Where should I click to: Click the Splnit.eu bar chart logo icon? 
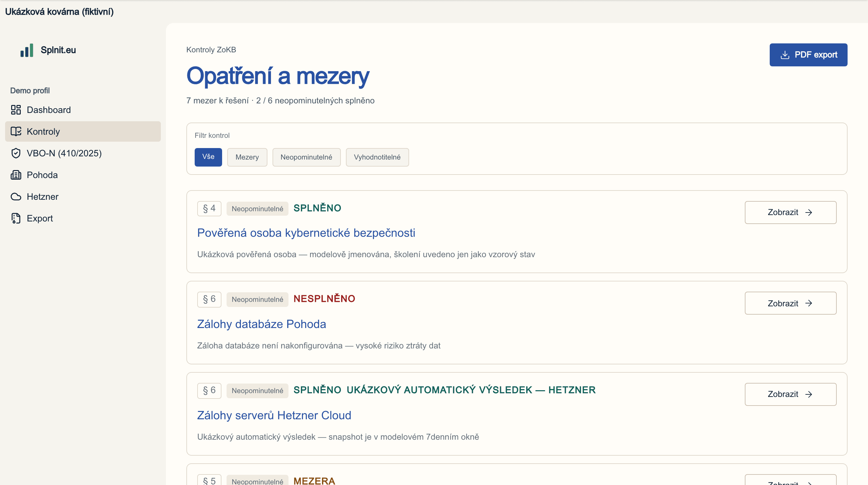[x=27, y=50]
